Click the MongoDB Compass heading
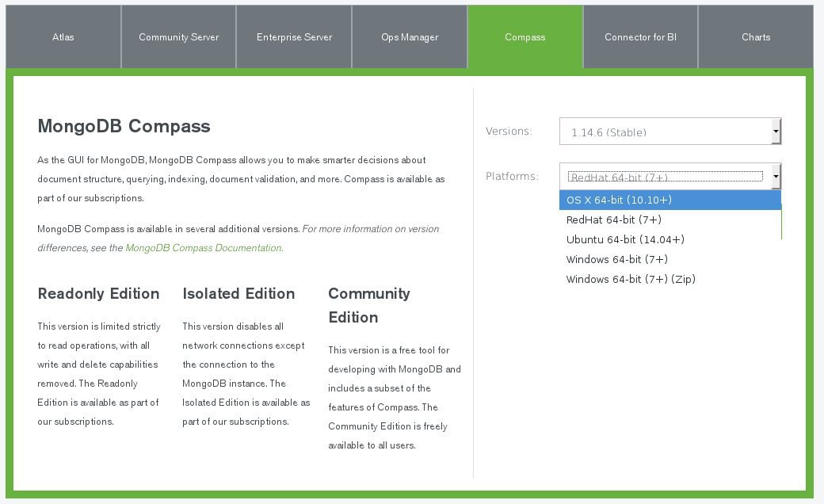The width and height of the screenshot is (824, 504). coord(124,126)
